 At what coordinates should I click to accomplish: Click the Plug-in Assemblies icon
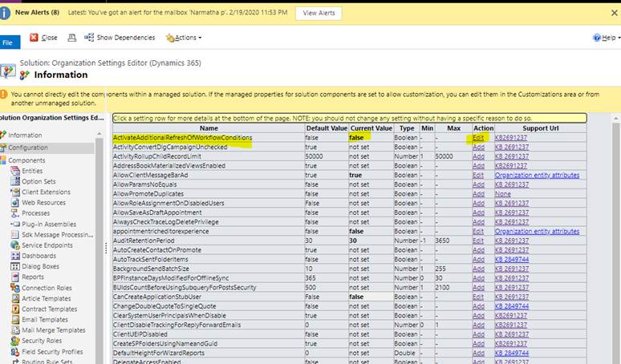(x=15, y=224)
